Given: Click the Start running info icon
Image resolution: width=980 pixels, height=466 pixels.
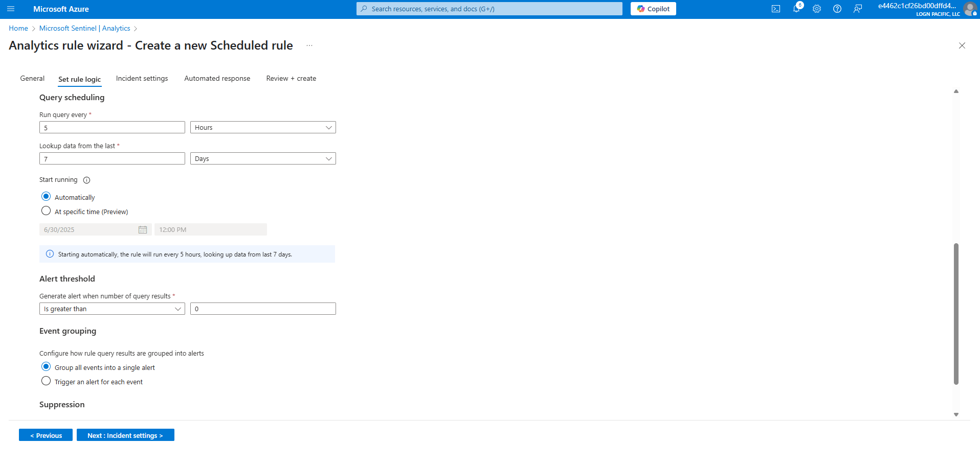Looking at the screenshot, I should pos(86,180).
